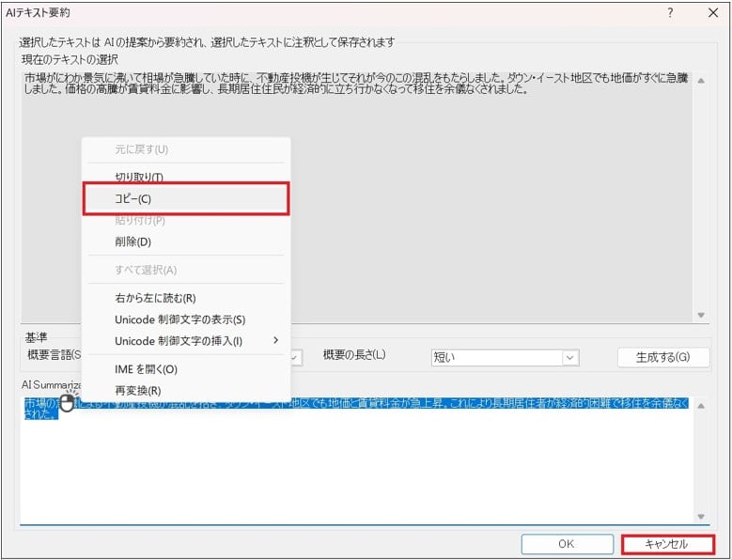The image size is (732, 560).
Task: Toggle 右から左に読む(R) reading order
Action: (155, 298)
